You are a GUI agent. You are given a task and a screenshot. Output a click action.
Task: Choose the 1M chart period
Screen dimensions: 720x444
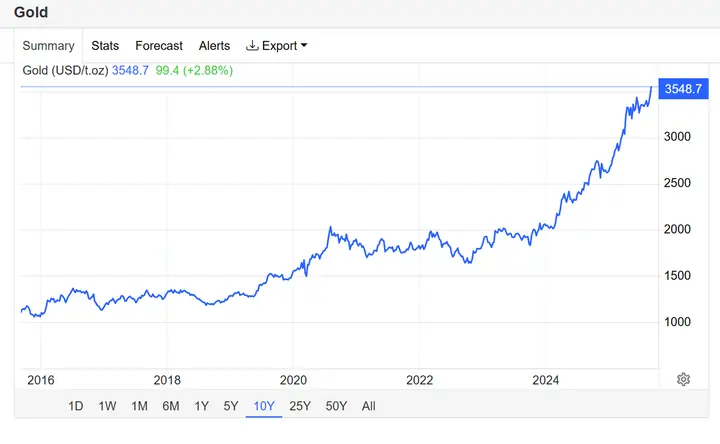(140, 406)
